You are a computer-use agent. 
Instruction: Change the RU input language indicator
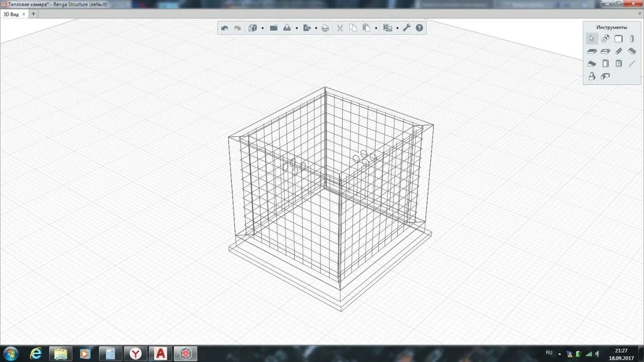click(549, 353)
